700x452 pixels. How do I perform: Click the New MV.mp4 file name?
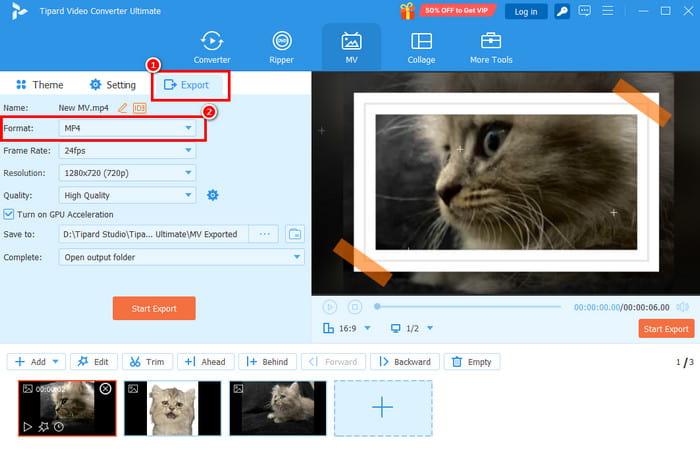tap(83, 108)
